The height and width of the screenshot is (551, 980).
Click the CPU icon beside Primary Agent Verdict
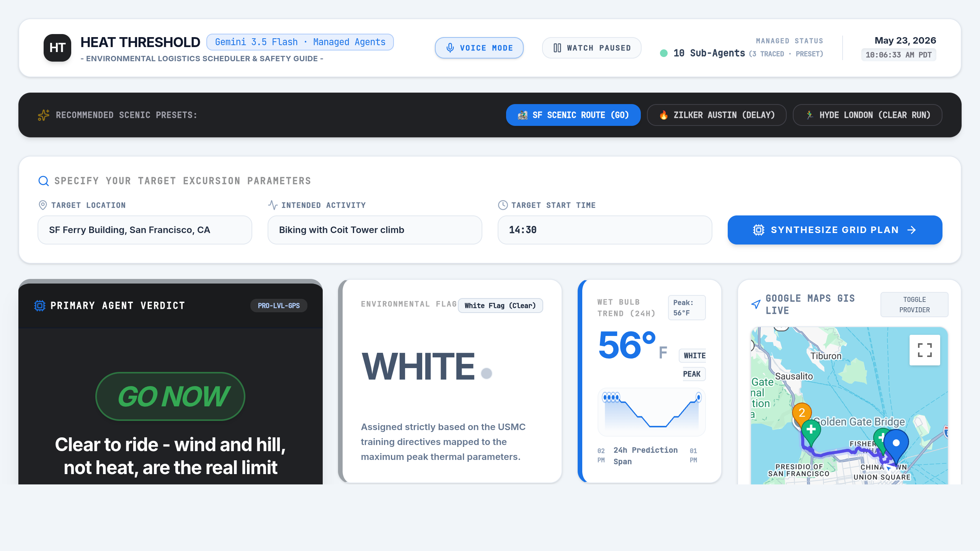[40, 305]
